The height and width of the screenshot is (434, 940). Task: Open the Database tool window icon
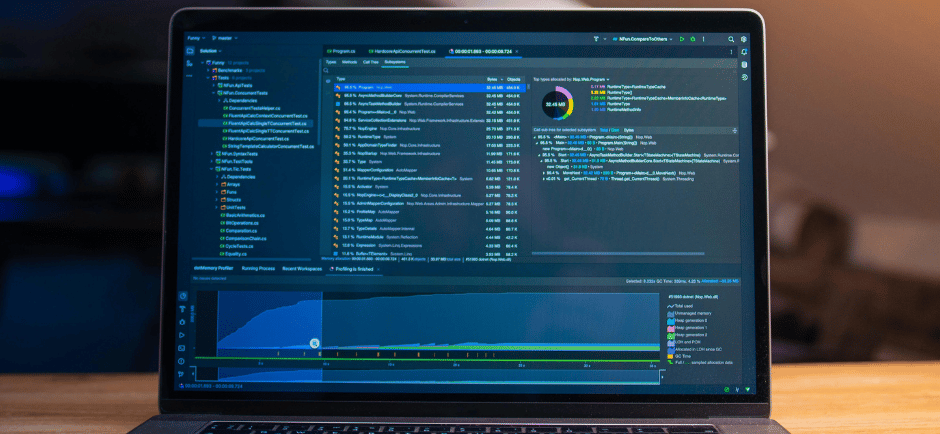(744, 65)
